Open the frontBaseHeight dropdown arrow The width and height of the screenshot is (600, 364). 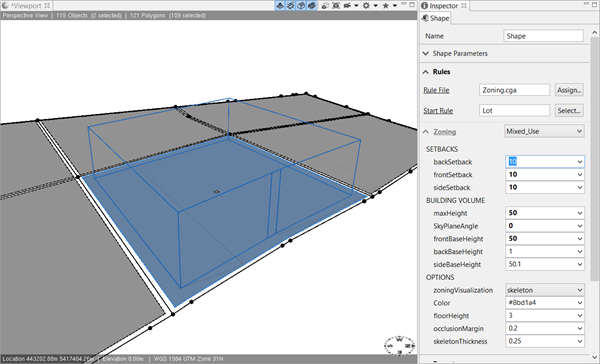579,239
